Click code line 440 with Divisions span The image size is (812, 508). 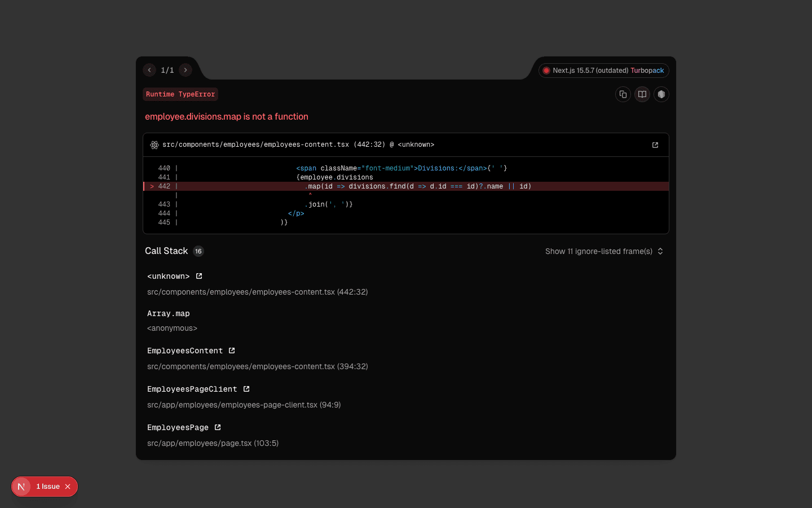[x=406, y=168]
